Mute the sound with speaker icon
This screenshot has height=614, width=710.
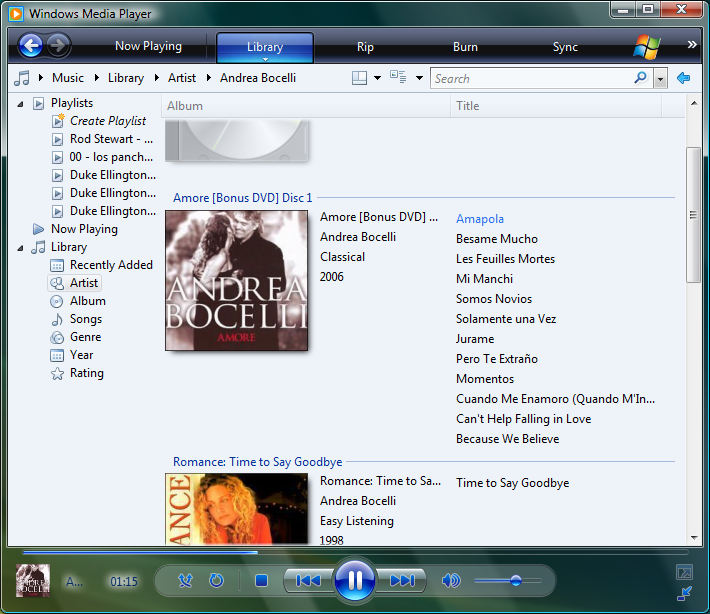pos(451,580)
